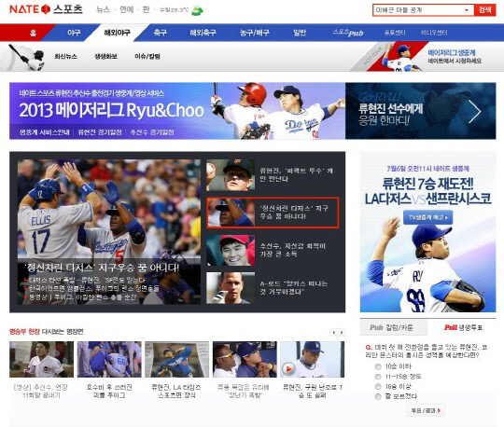Click the red 검색 search button
Screen dimensions: 504x427
[484, 10]
